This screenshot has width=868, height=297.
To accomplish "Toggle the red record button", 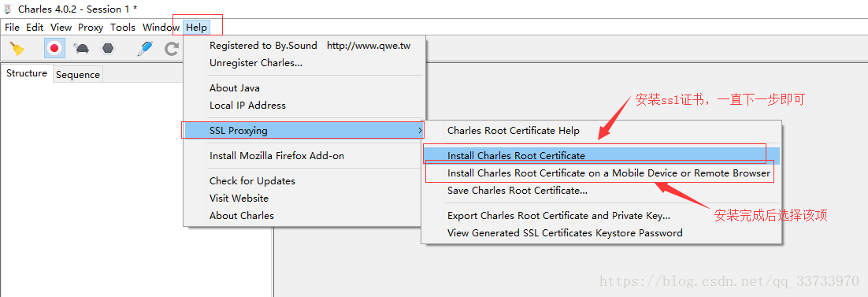I will click(x=54, y=48).
